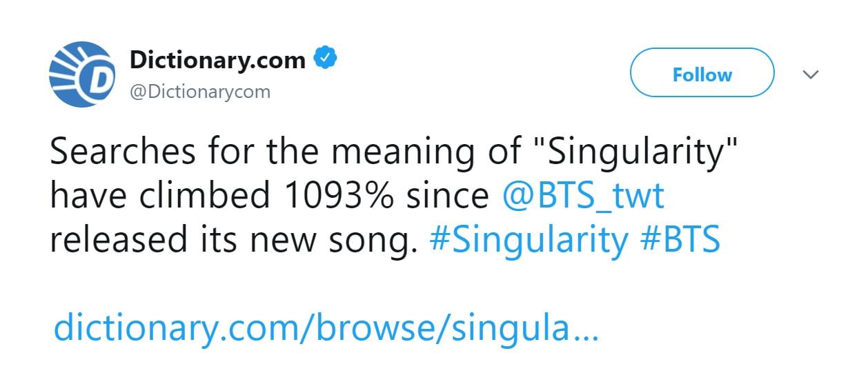Click the blue verified checkmark badge
This screenshot has width=868, height=373.
pyautogui.click(x=326, y=59)
